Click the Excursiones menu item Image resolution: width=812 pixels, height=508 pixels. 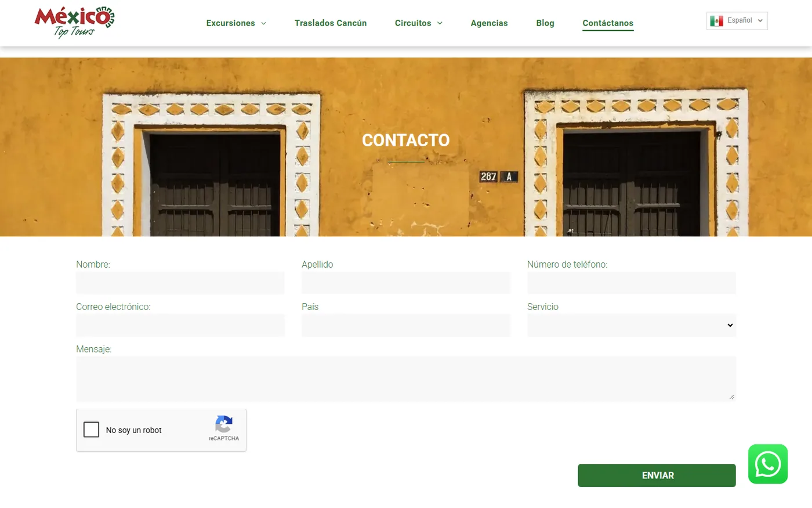(230, 23)
